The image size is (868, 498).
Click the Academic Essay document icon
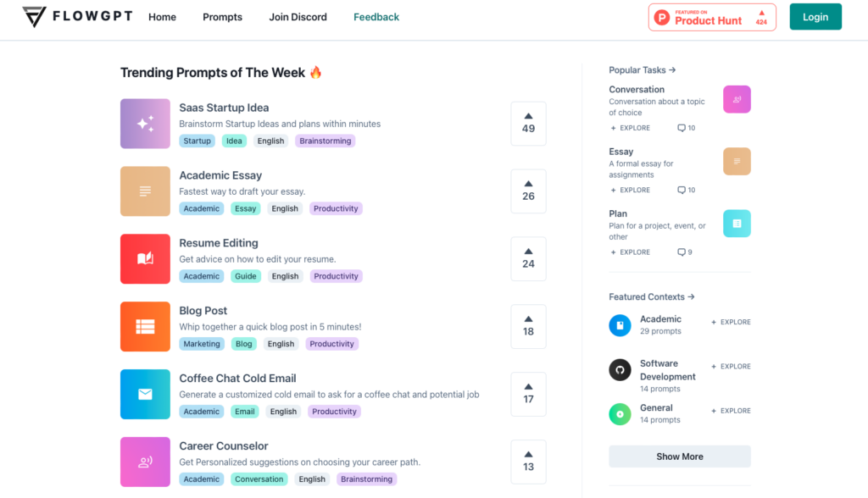click(145, 191)
